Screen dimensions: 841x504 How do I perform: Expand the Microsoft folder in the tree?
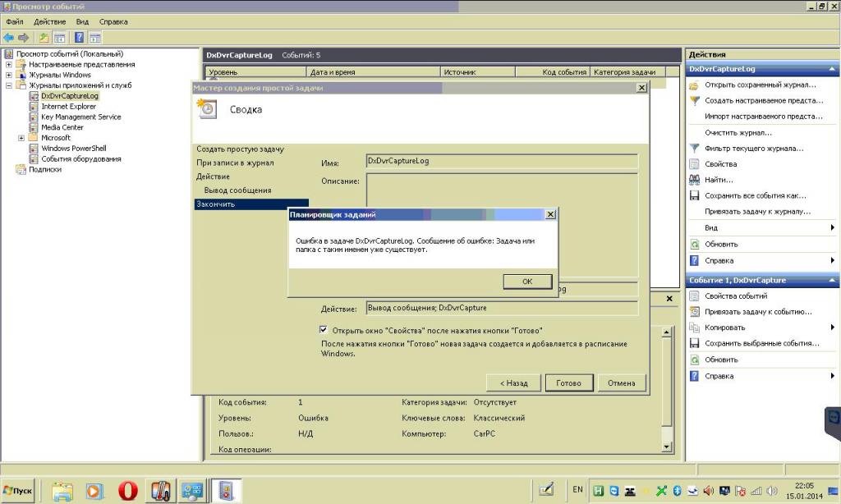point(21,138)
